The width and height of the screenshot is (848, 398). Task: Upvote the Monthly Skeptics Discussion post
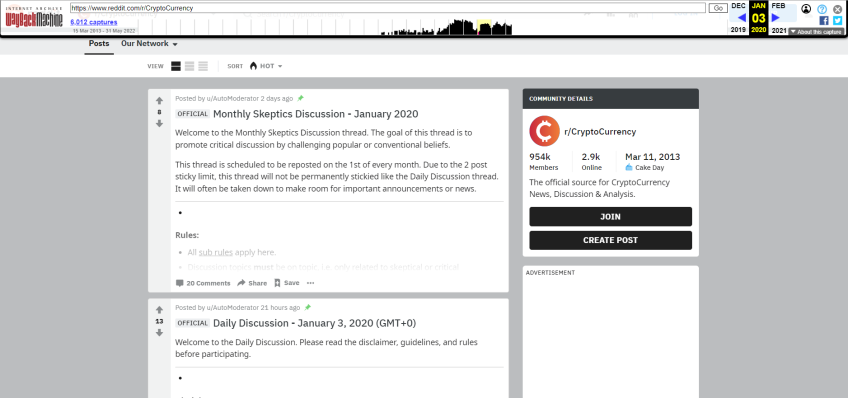coord(159,101)
